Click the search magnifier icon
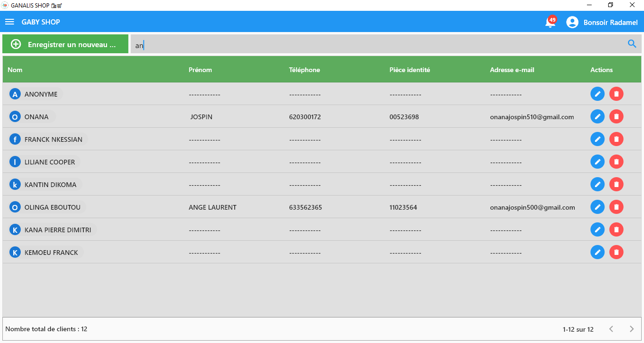The image size is (644, 343). click(632, 44)
